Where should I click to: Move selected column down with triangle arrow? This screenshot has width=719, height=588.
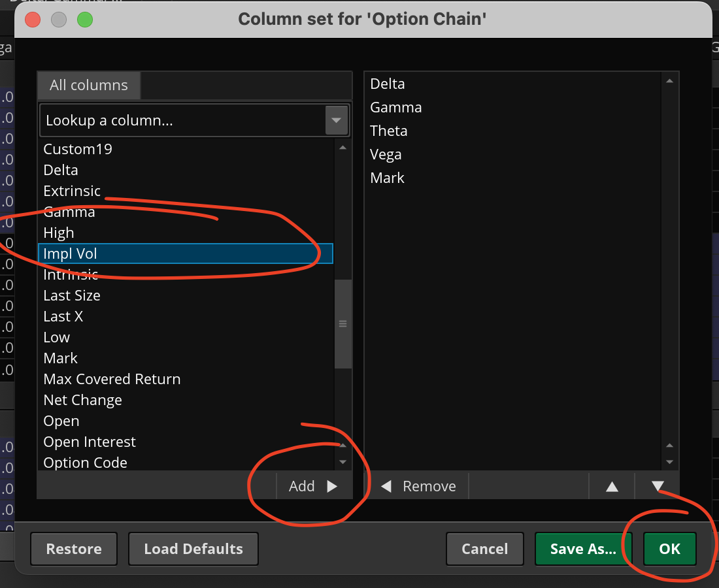pyautogui.click(x=658, y=486)
